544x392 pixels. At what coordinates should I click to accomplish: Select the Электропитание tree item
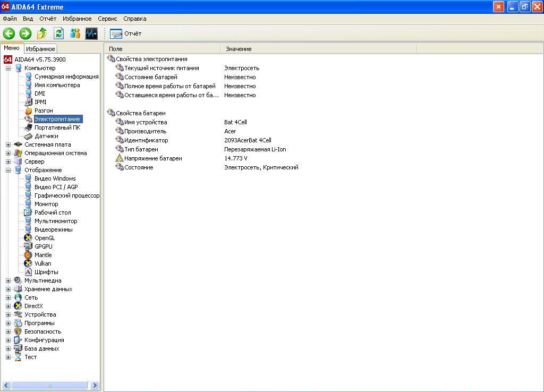click(x=58, y=119)
